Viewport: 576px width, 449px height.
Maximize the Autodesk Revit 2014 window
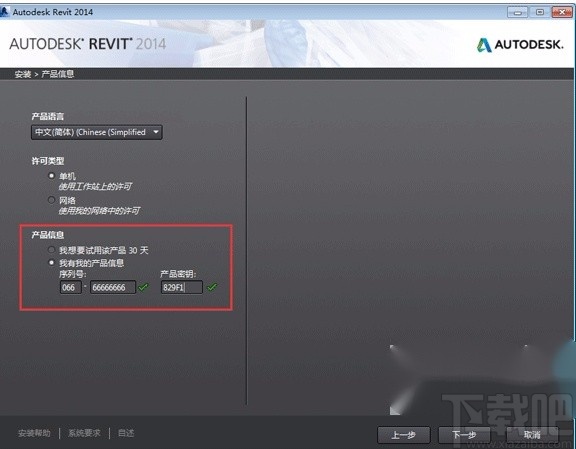[x=540, y=12]
